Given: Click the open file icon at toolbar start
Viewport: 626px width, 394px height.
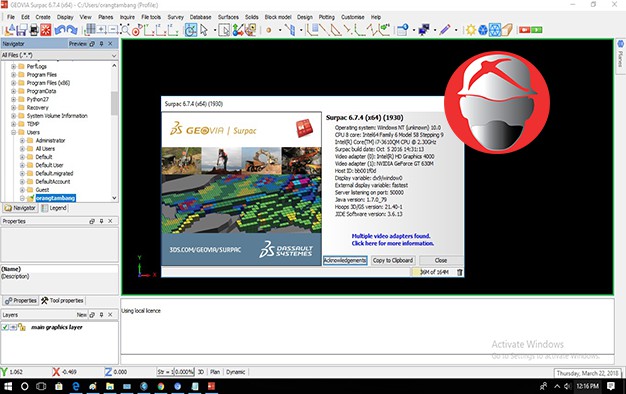Looking at the screenshot, I should tap(10, 30).
